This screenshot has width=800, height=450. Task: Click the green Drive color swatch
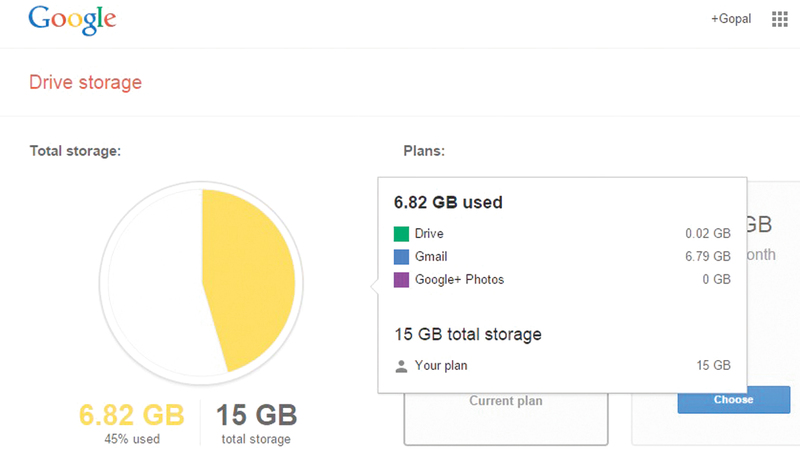401,233
